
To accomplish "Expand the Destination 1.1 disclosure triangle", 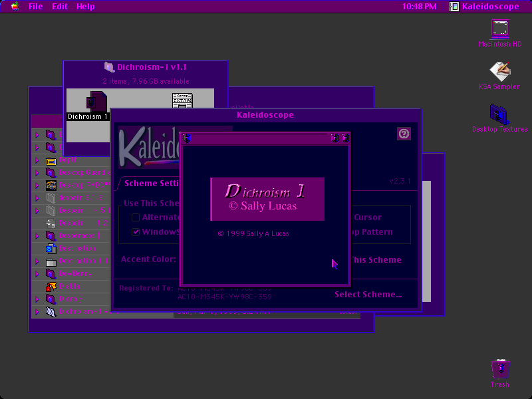I will click(37, 261).
